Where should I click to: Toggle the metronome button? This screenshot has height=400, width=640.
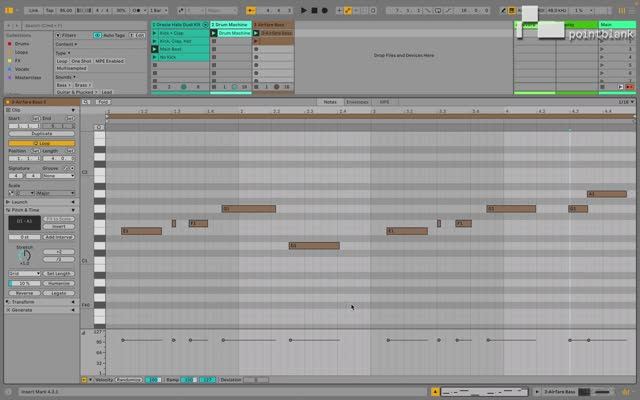click(x=138, y=10)
